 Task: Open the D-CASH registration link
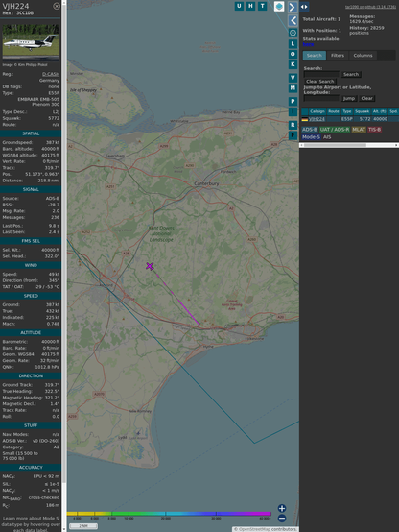pyautogui.click(x=51, y=74)
